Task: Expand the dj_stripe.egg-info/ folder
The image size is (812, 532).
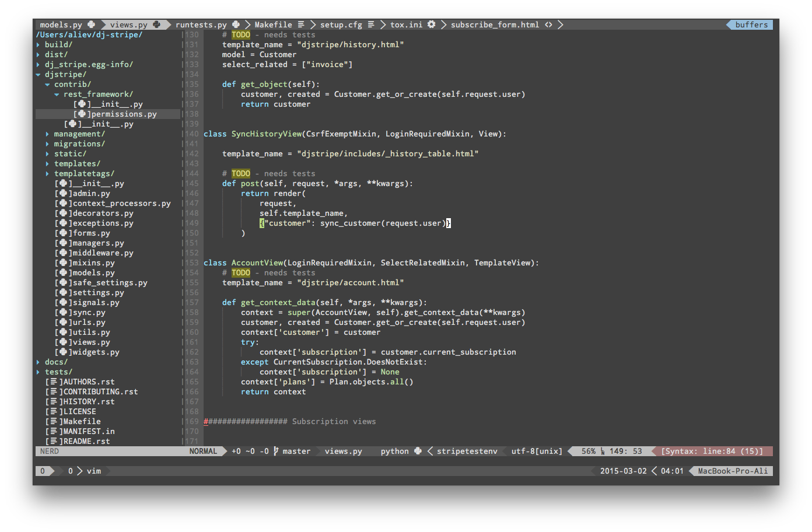Action: pyautogui.click(x=38, y=64)
